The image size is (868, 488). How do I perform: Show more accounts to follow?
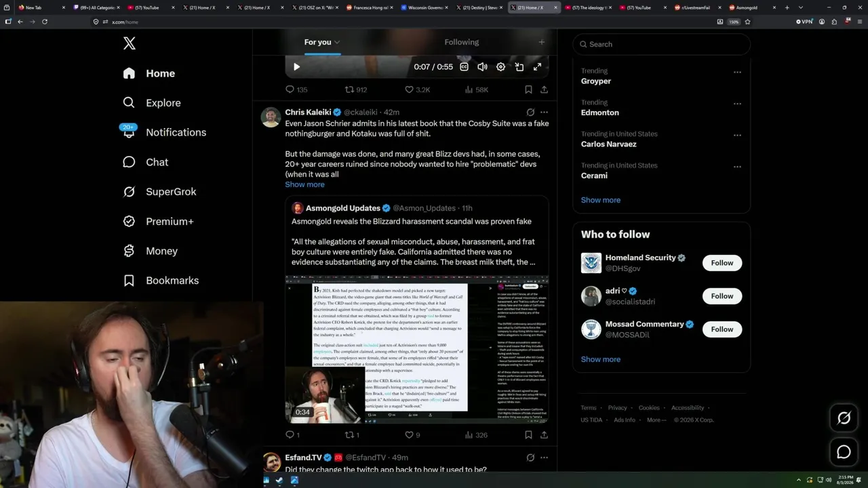click(601, 359)
